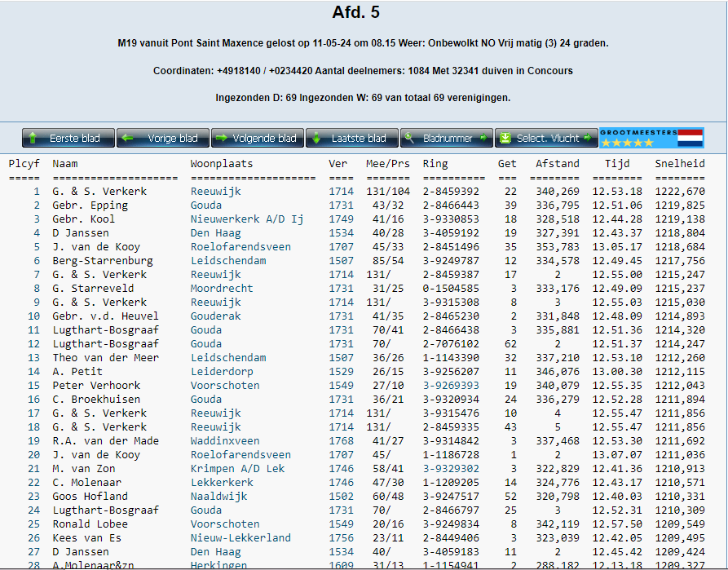Open ring 3-9329302 for M. van Zon
The width and height of the screenshot is (728, 570).
(451, 469)
